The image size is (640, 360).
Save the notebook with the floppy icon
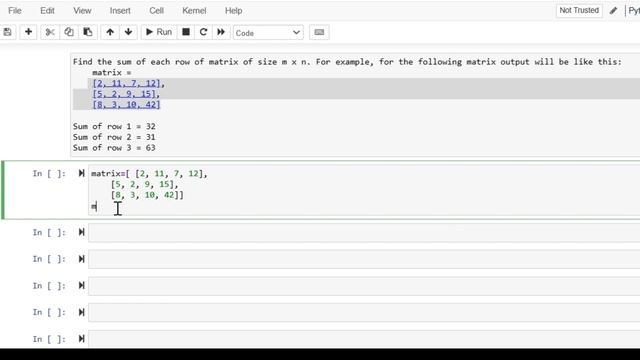(x=8, y=32)
